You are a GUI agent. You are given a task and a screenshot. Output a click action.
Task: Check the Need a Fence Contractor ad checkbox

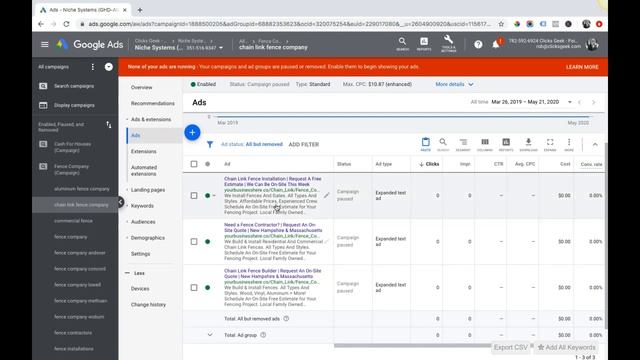point(194,242)
